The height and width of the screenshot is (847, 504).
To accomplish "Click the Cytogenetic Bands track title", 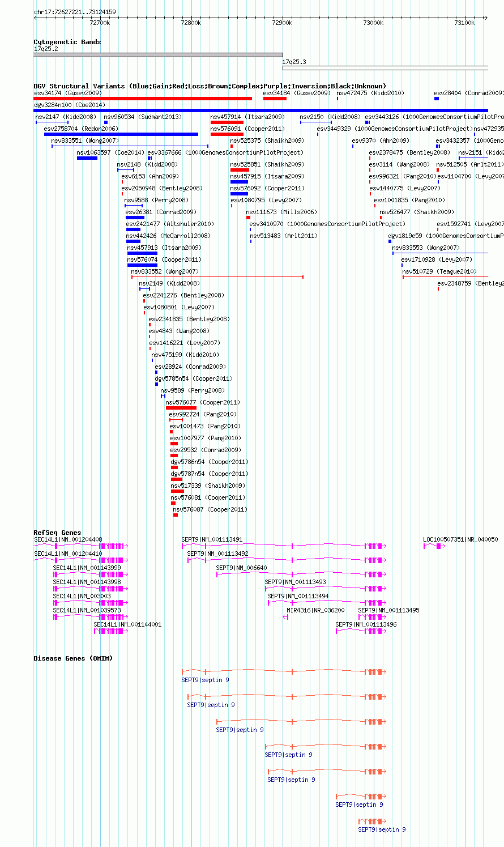I will 67,42.
